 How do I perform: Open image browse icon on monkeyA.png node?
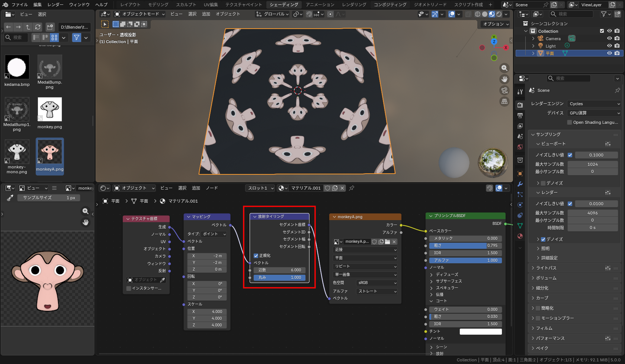pos(338,242)
